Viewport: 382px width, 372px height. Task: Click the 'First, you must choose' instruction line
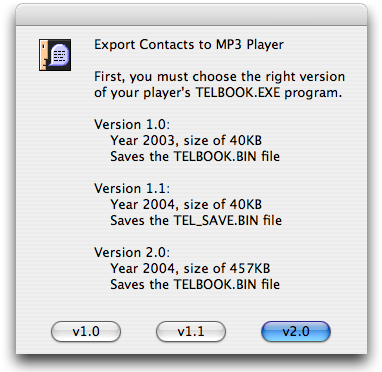click(219, 77)
